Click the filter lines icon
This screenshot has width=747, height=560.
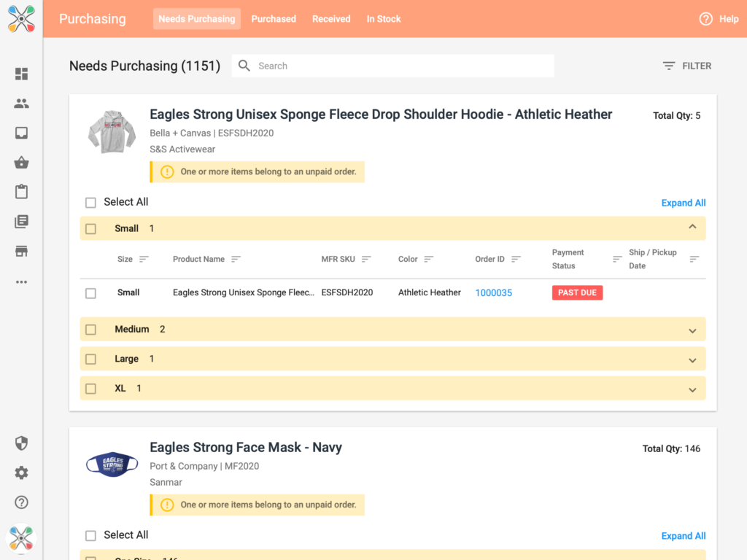tap(669, 66)
